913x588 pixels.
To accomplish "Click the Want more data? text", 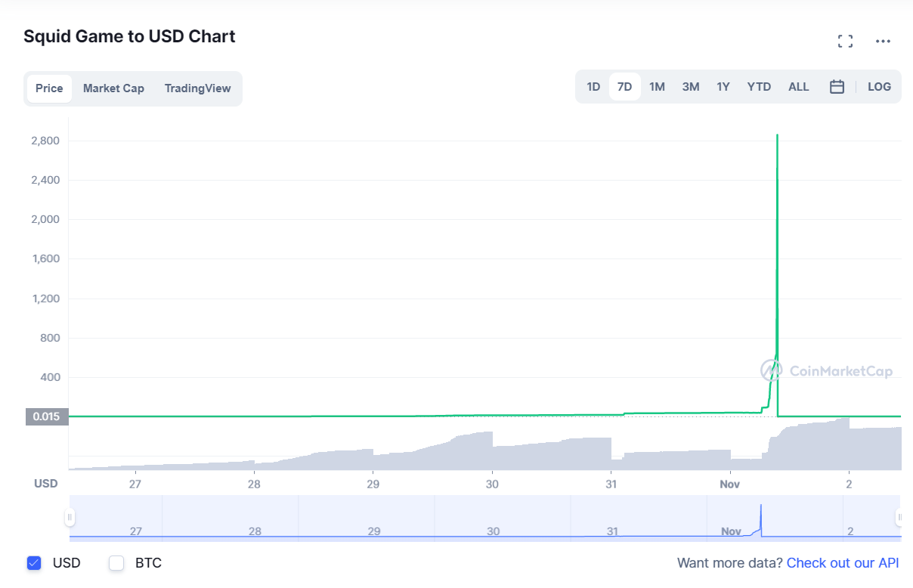I will tap(730, 563).
